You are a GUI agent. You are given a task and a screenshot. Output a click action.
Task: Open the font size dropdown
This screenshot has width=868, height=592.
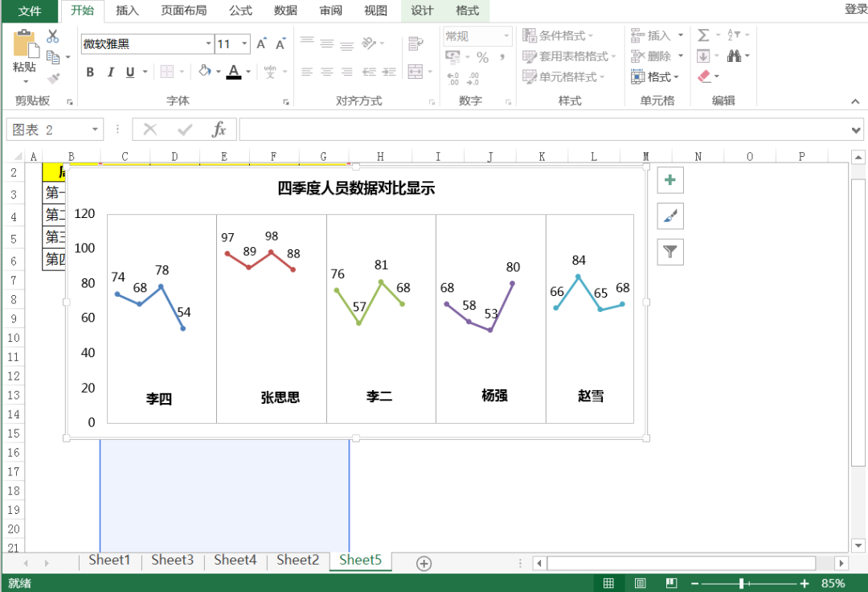tap(244, 43)
